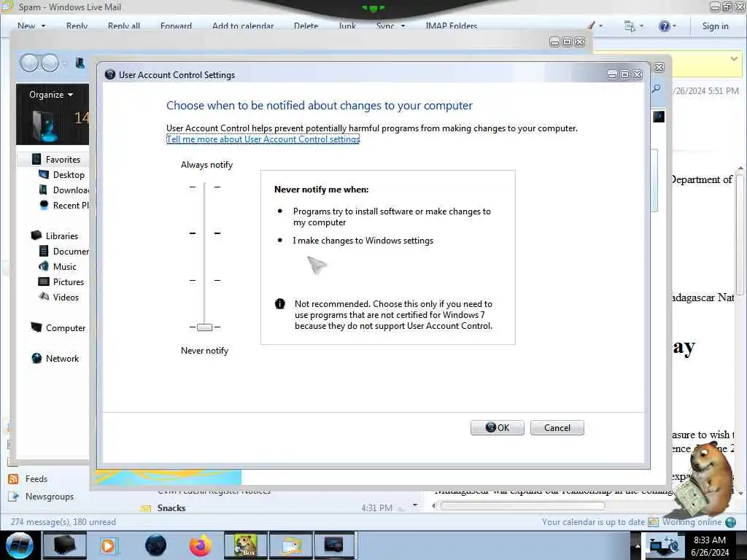Select Computer in the Explorer navigation pane

tap(66, 327)
